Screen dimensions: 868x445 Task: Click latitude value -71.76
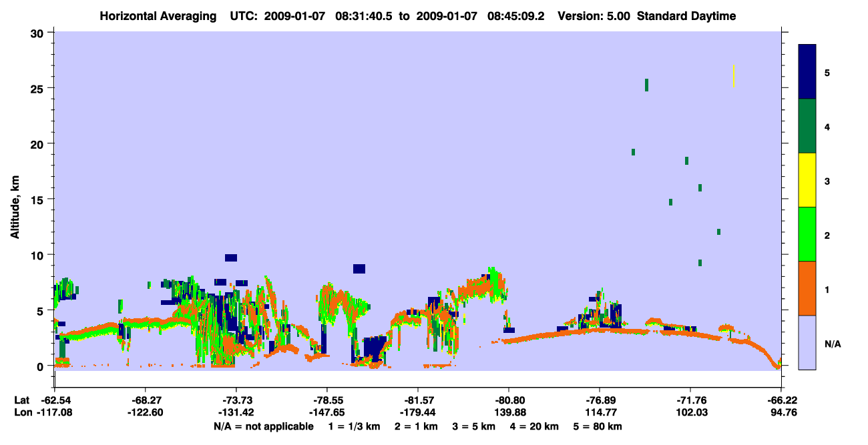tap(690, 400)
